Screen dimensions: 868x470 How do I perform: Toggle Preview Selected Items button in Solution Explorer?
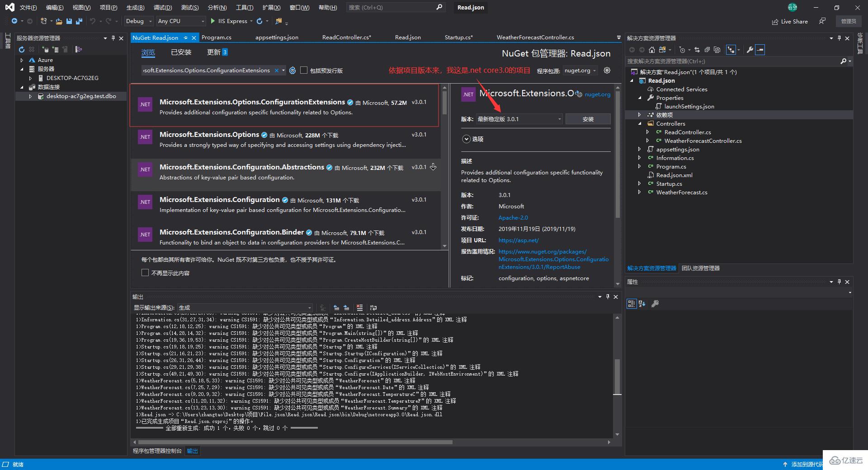[760, 50]
